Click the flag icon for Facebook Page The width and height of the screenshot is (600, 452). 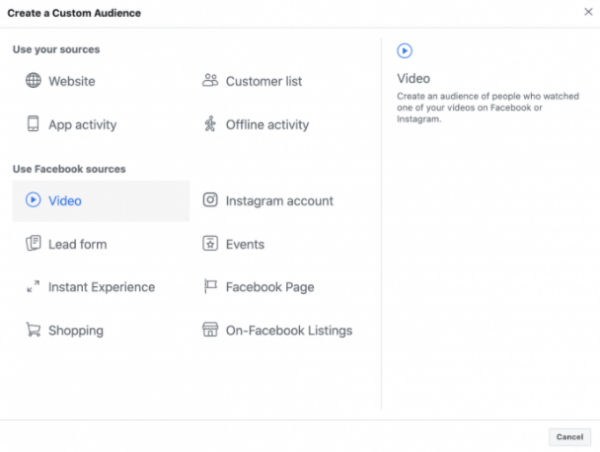click(x=210, y=286)
